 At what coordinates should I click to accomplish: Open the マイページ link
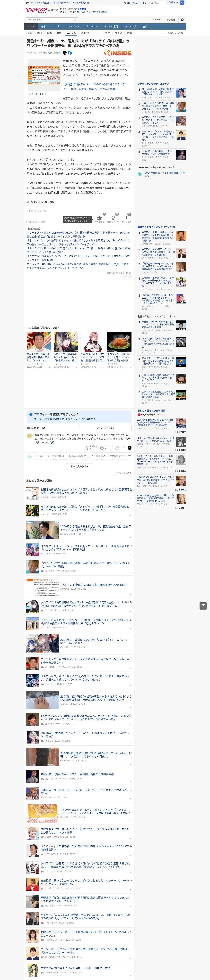pyautogui.click(x=157, y=20)
